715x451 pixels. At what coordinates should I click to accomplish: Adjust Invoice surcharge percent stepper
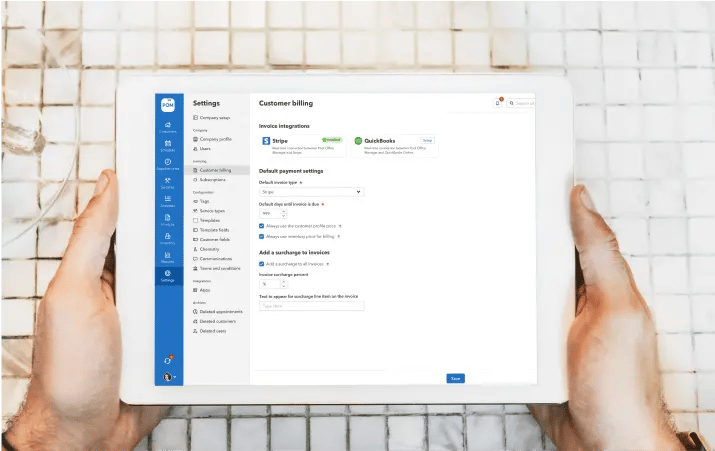(x=283, y=284)
